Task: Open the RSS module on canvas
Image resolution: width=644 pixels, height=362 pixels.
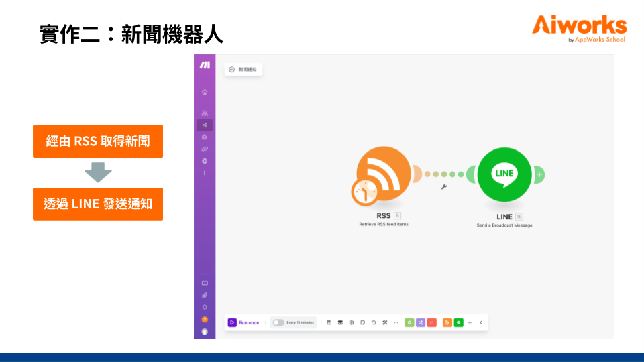Action: [x=384, y=173]
